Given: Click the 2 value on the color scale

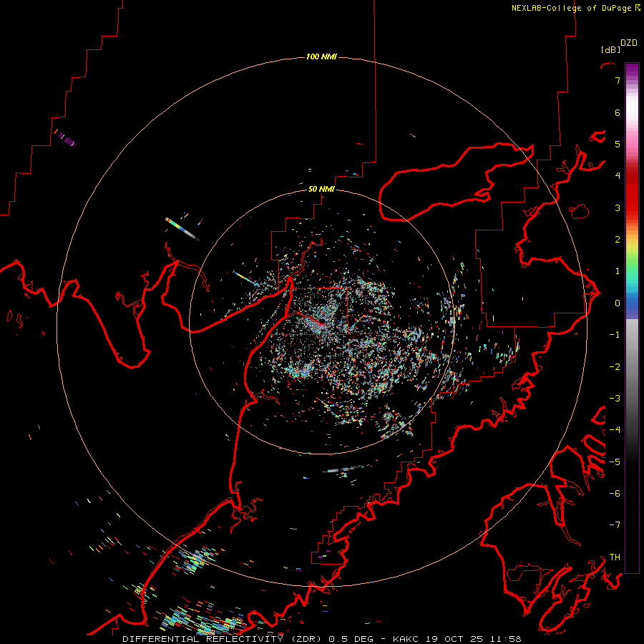Looking at the screenshot, I should click(x=618, y=240).
